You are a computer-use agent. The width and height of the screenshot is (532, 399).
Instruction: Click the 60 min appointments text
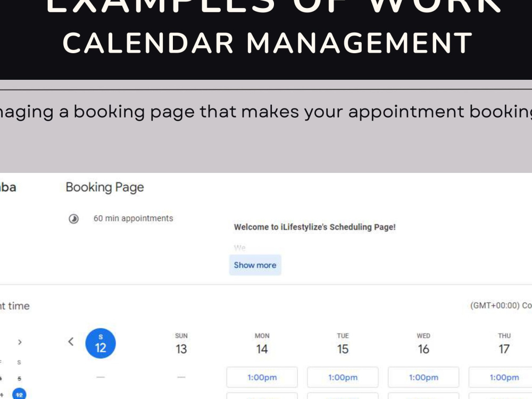134,218
